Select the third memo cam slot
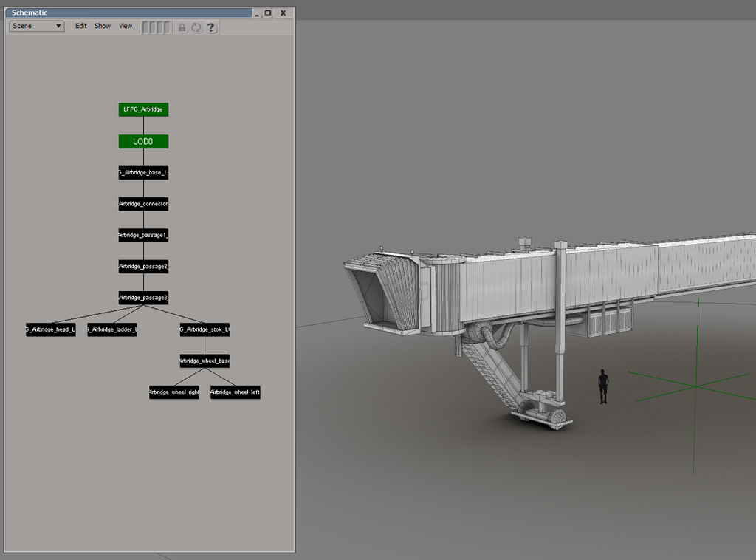This screenshot has height=560, width=756. [160, 27]
